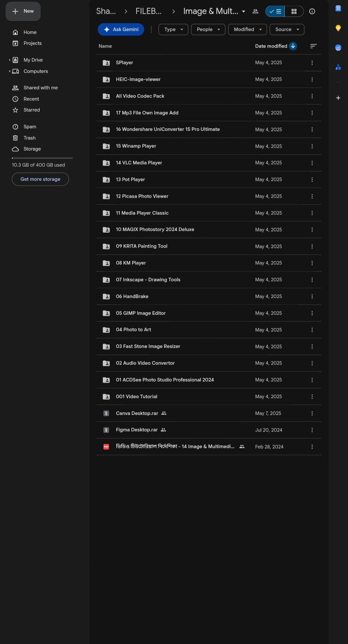This screenshot has width=348, height=644.
Task: Click the storage usage progress bar
Action: click(42, 158)
